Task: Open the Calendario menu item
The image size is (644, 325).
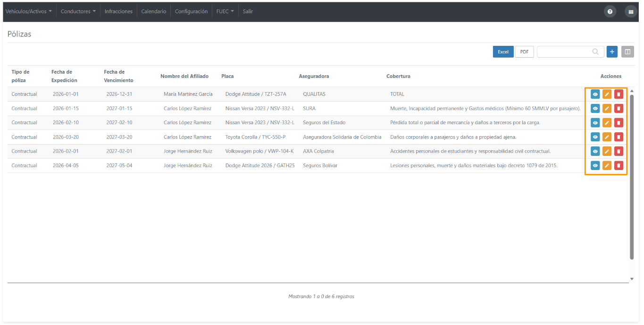Action: 154,11
